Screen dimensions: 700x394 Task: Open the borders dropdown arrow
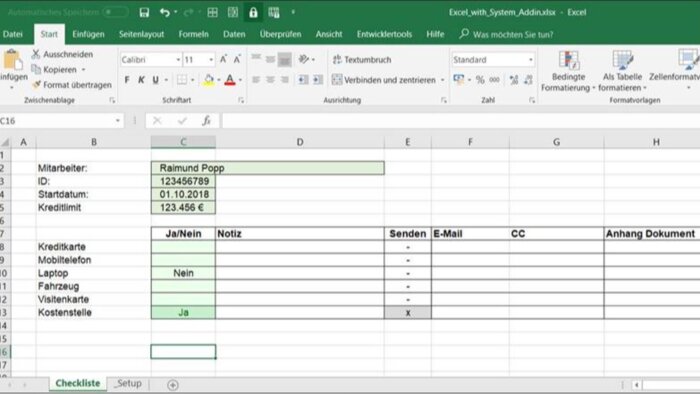[x=193, y=80]
